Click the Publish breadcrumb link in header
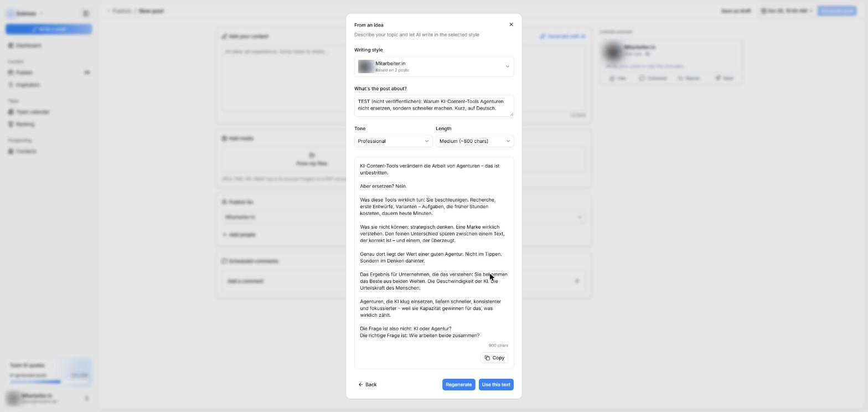 [x=121, y=11]
